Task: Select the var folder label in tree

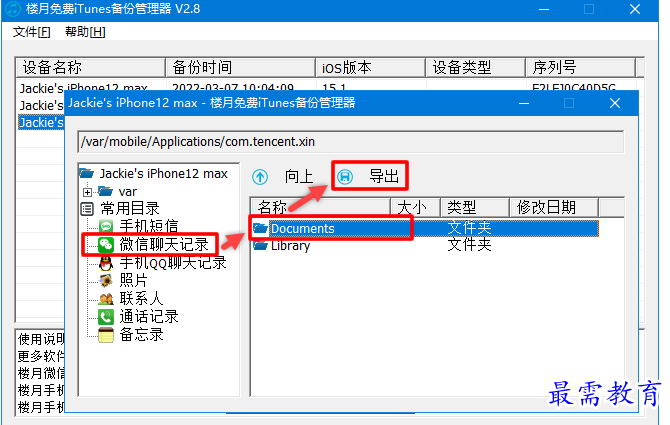Action: click(128, 191)
